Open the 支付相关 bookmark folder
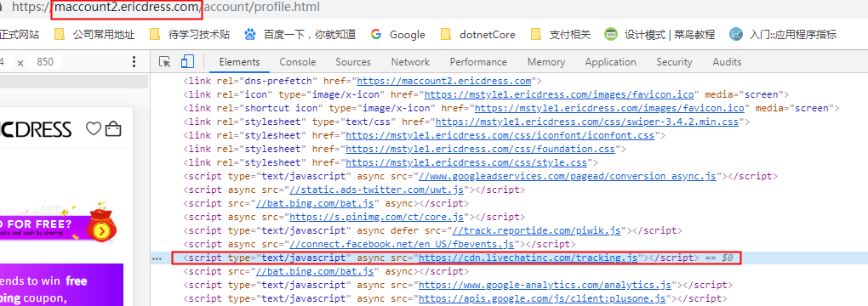 pyautogui.click(x=560, y=34)
